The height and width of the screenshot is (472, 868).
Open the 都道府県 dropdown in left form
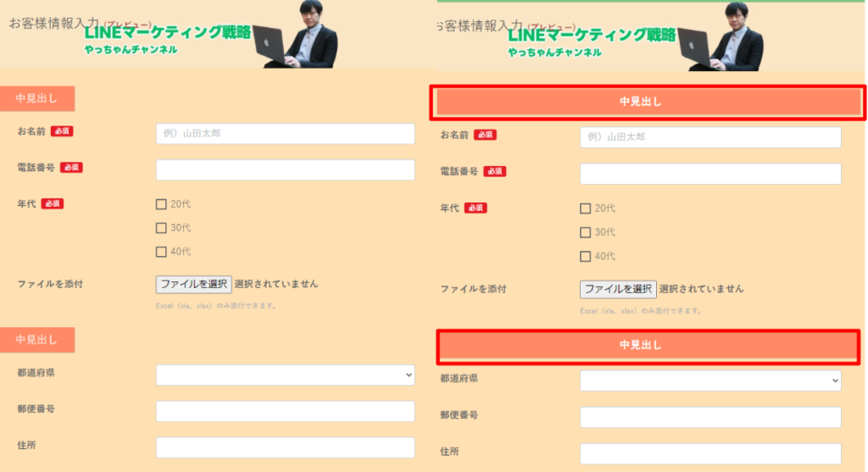[285, 375]
